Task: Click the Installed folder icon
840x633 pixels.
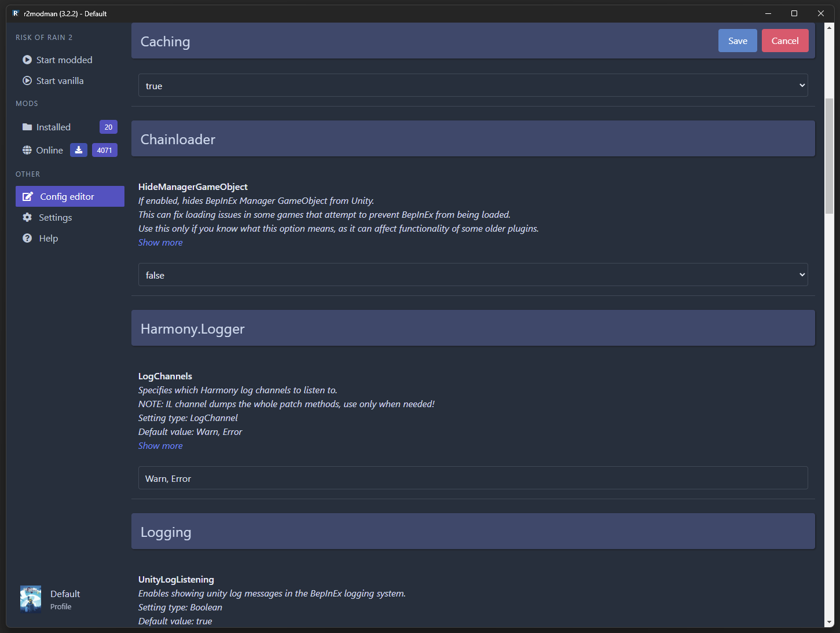Action: (x=27, y=127)
